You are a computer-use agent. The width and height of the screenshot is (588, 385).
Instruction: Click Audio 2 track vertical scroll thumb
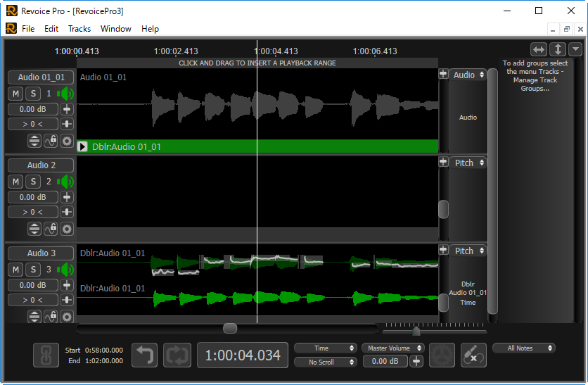(x=443, y=209)
